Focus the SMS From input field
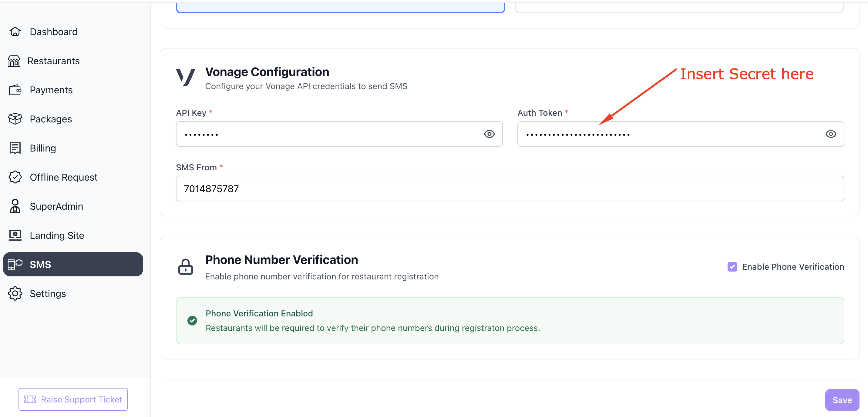The height and width of the screenshot is (417, 868). (x=510, y=188)
